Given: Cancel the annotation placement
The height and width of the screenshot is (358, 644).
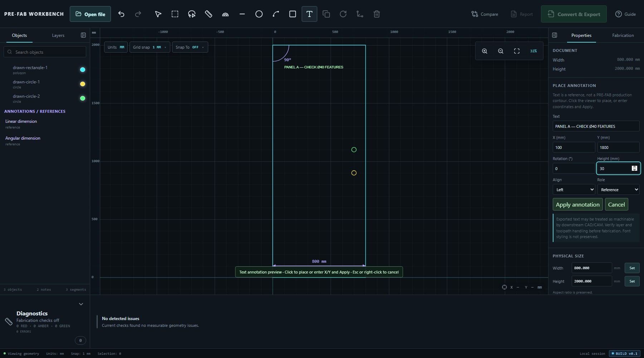Looking at the screenshot, I should (616, 204).
